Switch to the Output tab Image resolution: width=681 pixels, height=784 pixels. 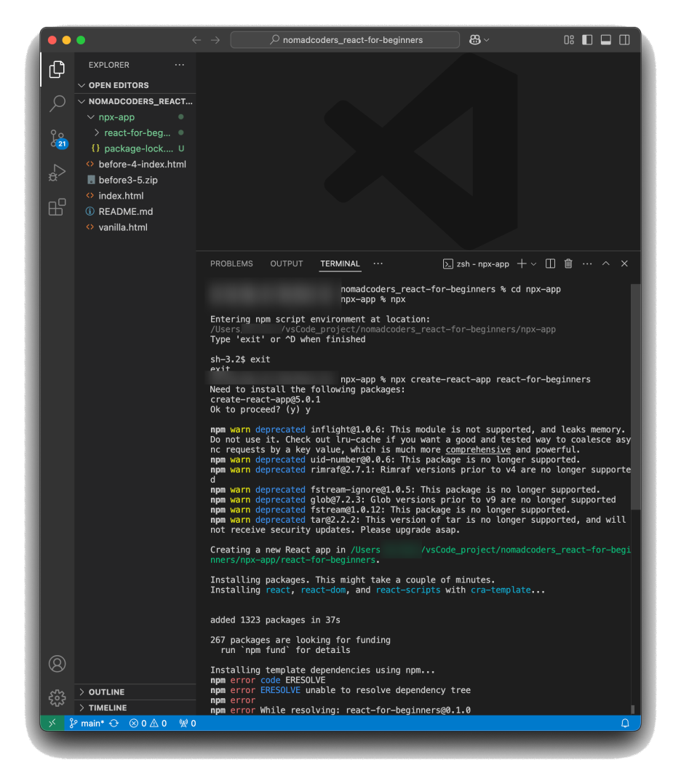tap(286, 264)
